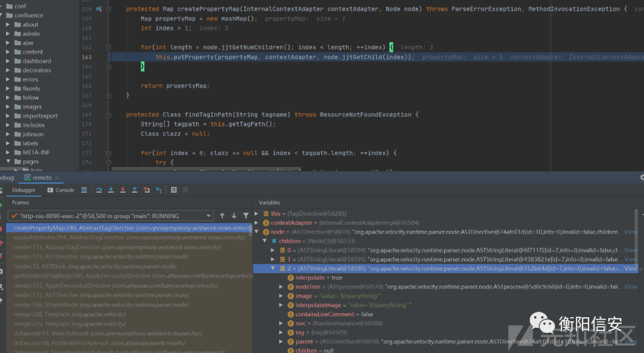Click the Step Over debugger icon
Viewport: 644px width, 353px height.
pyautogui.click(x=98, y=190)
